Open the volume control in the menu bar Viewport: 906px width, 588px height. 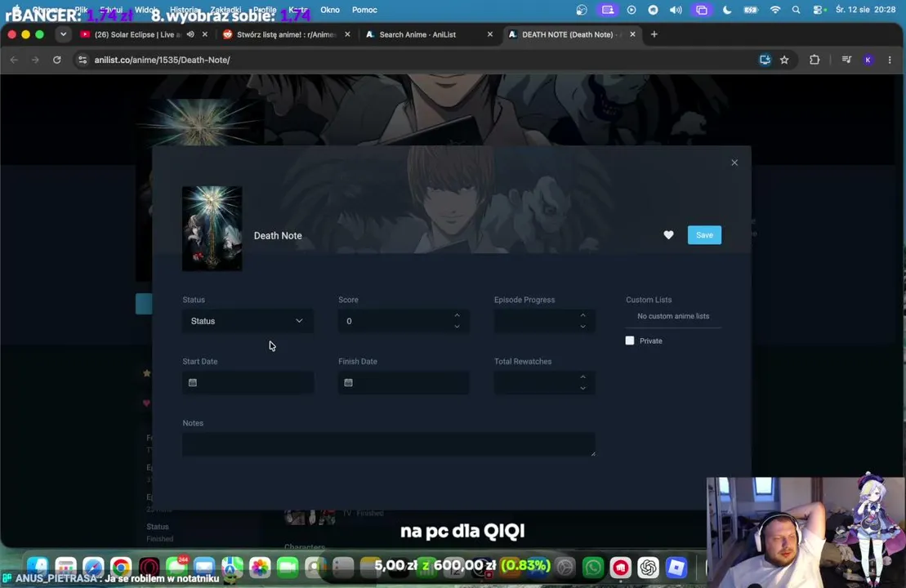(x=676, y=10)
